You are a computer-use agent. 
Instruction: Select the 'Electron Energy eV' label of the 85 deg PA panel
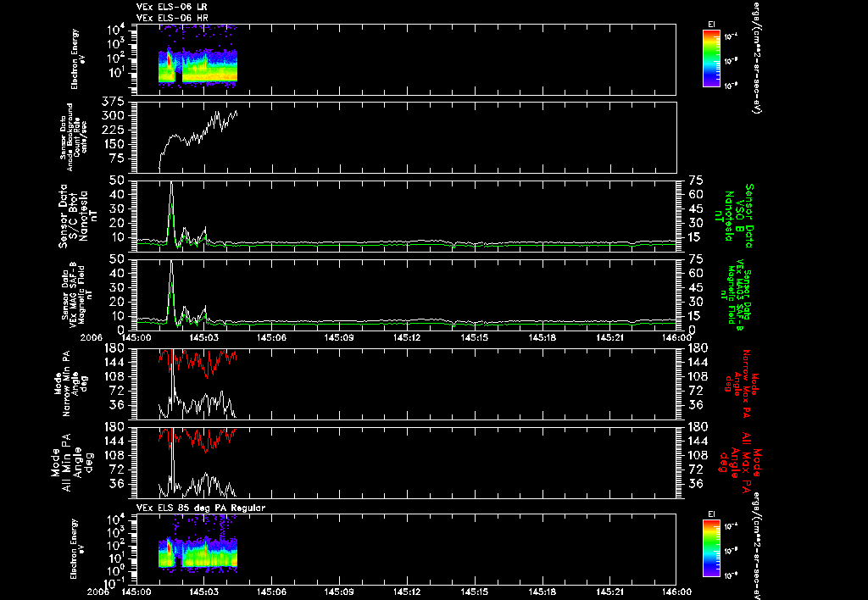click(x=77, y=549)
